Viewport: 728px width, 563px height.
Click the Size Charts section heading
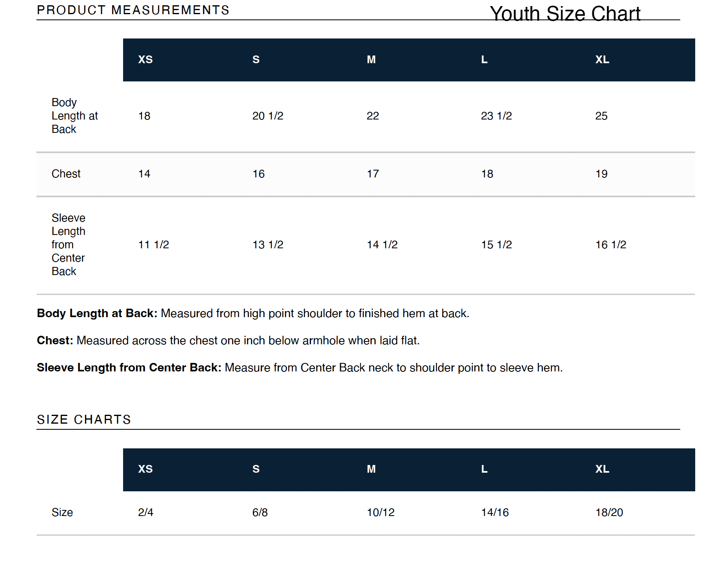click(x=84, y=420)
